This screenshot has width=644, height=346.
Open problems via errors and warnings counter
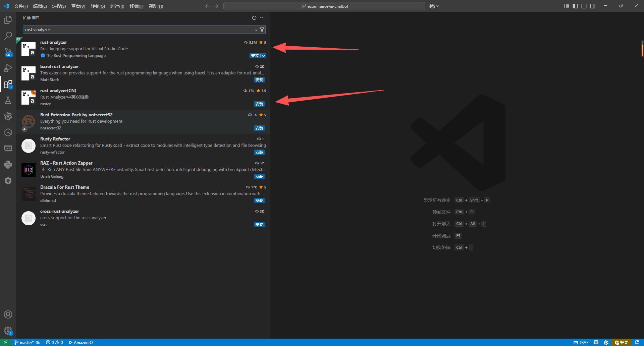[54, 342]
